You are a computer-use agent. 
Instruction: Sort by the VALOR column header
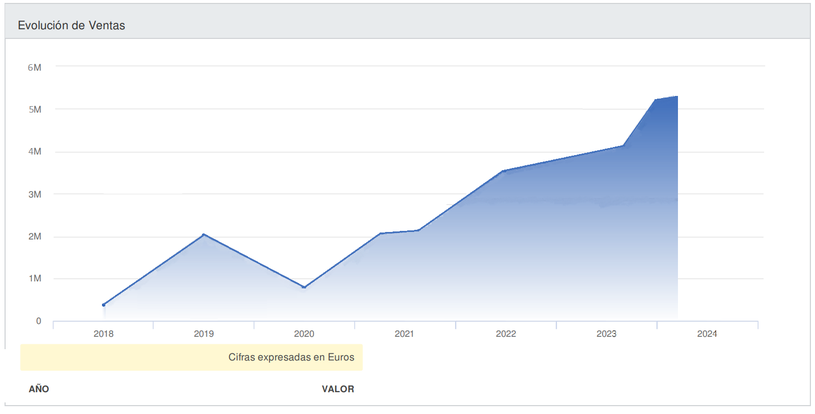pos(337,389)
